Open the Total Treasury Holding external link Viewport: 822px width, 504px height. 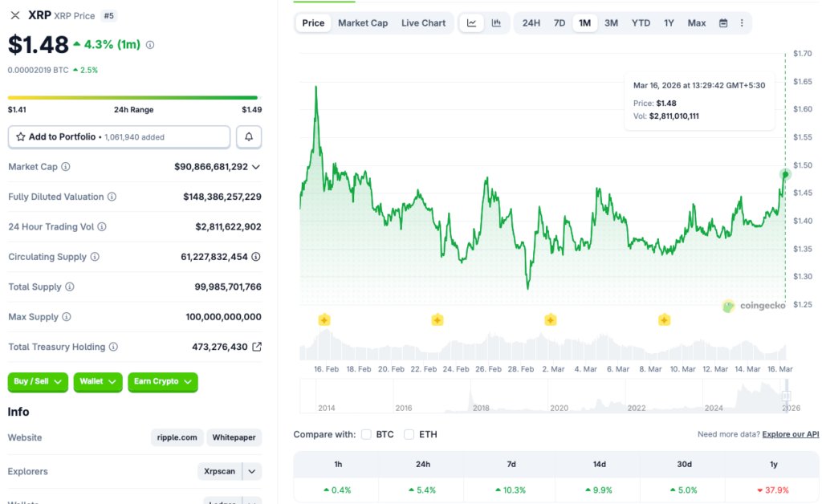[258, 347]
